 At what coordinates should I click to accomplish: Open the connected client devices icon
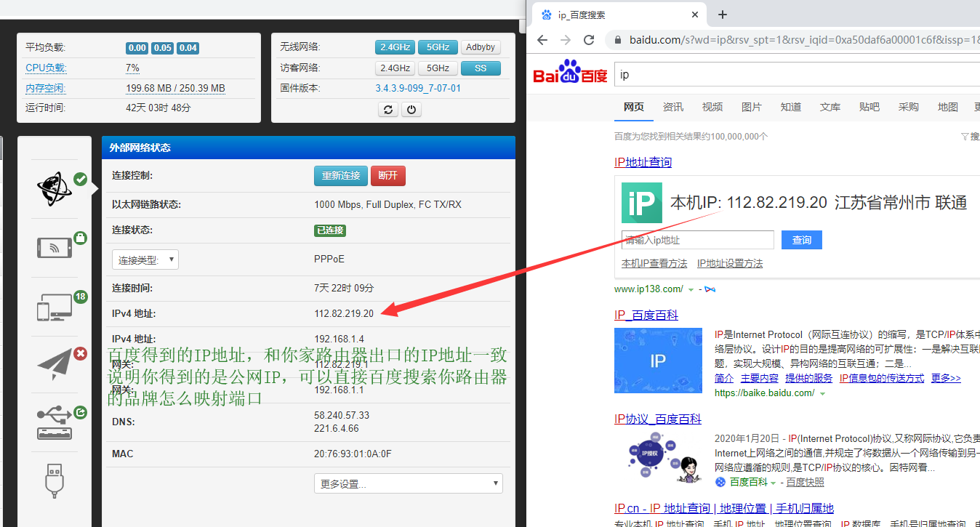click(55, 307)
